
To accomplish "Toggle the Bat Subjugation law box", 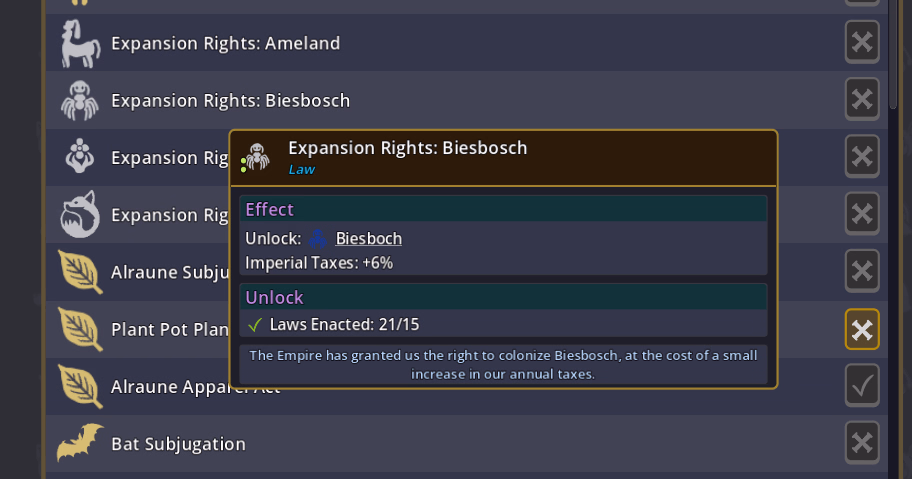I will (x=862, y=443).
